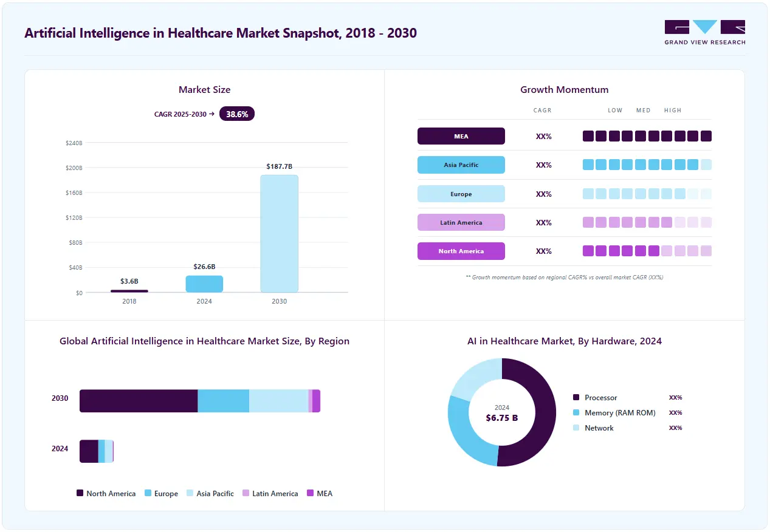Click the Processor segment of the donut chart
This screenshot has width=770, height=532.
(x=545, y=413)
